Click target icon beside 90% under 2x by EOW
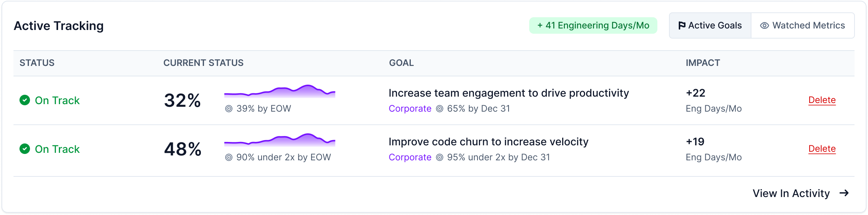Screen dimensions: 868x215 [229, 157]
